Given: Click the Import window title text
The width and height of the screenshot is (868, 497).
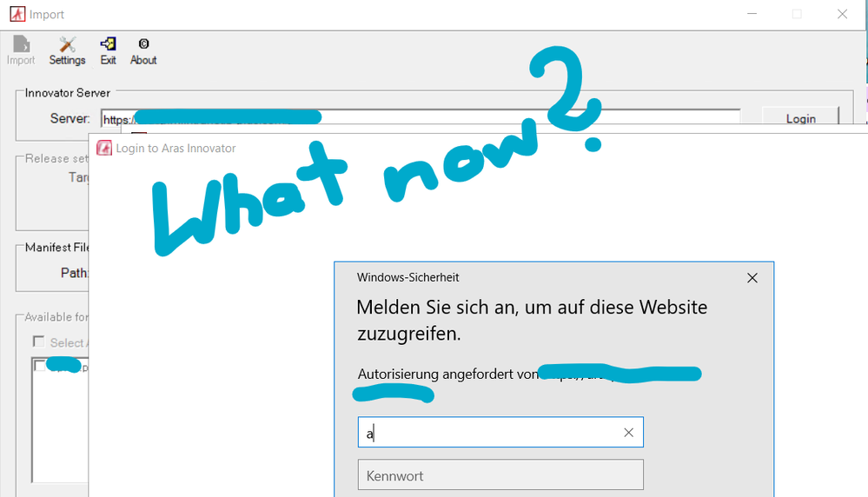Looking at the screenshot, I should tap(48, 14).
